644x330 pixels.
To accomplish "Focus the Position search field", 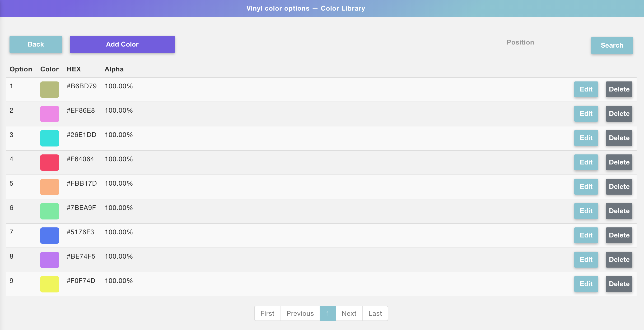I will (545, 43).
